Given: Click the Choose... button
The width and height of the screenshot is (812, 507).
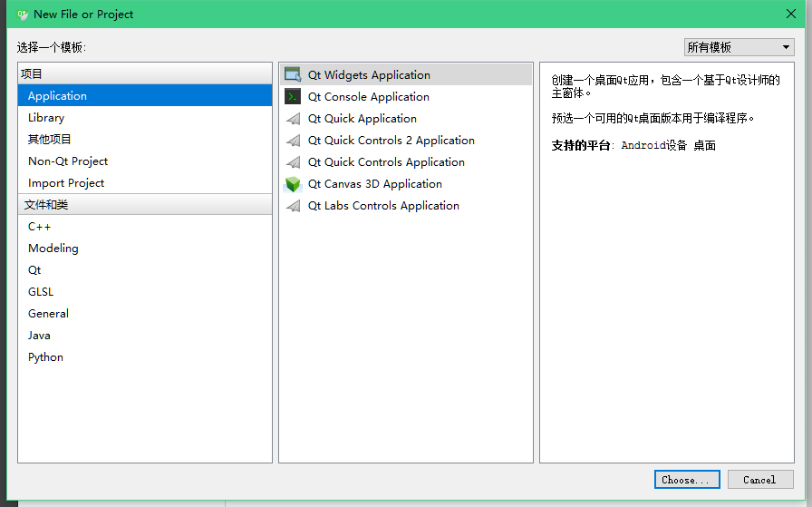Looking at the screenshot, I should tap(687, 480).
